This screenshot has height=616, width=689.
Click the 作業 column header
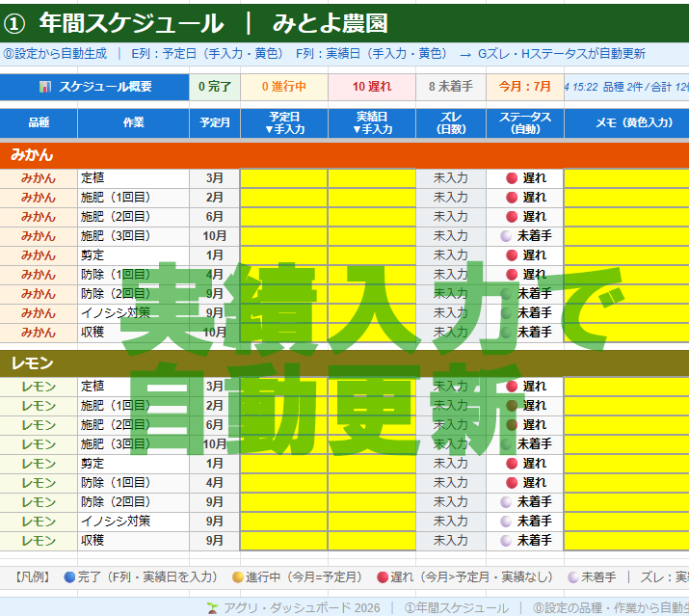pos(134,123)
